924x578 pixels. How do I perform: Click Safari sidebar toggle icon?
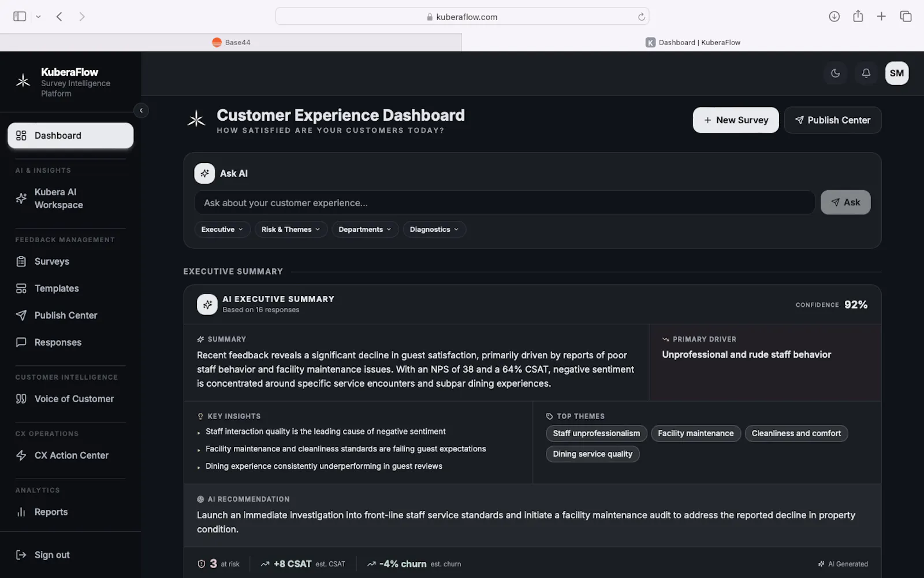[x=20, y=17]
